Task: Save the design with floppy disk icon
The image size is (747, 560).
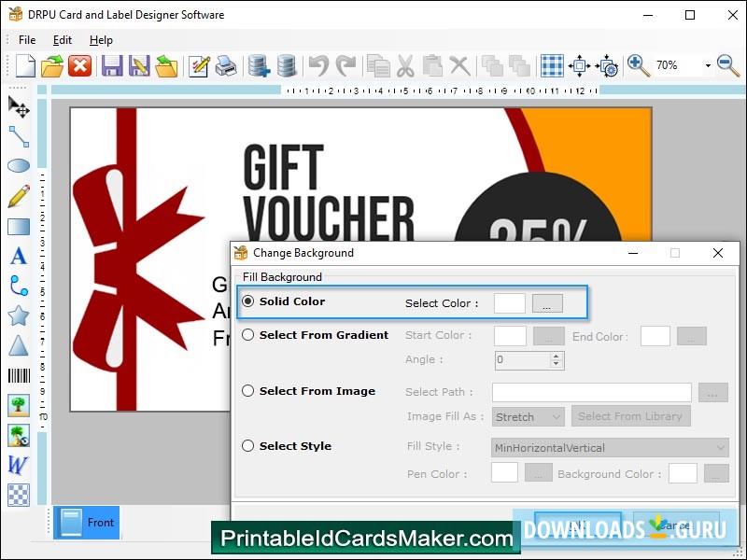Action: click(112, 65)
